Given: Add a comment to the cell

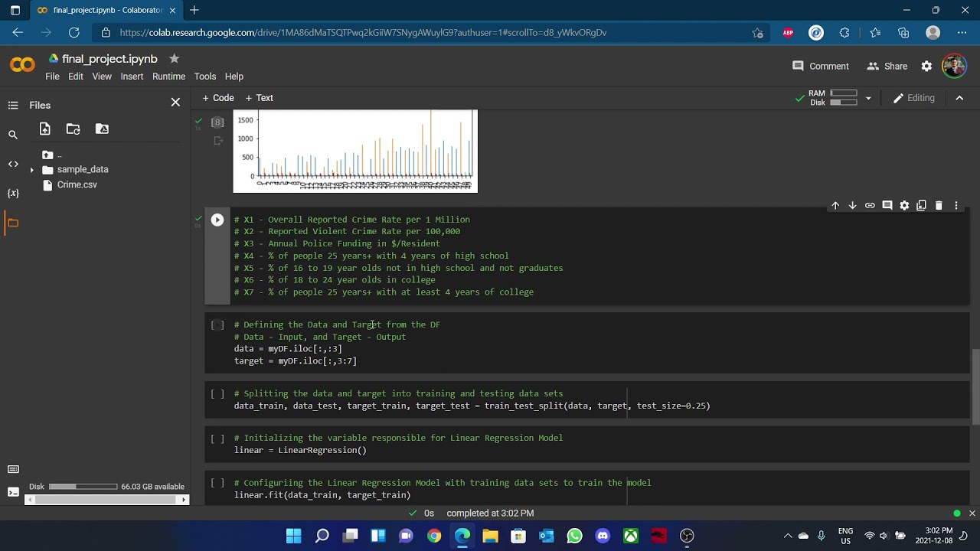Looking at the screenshot, I should (887, 206).
